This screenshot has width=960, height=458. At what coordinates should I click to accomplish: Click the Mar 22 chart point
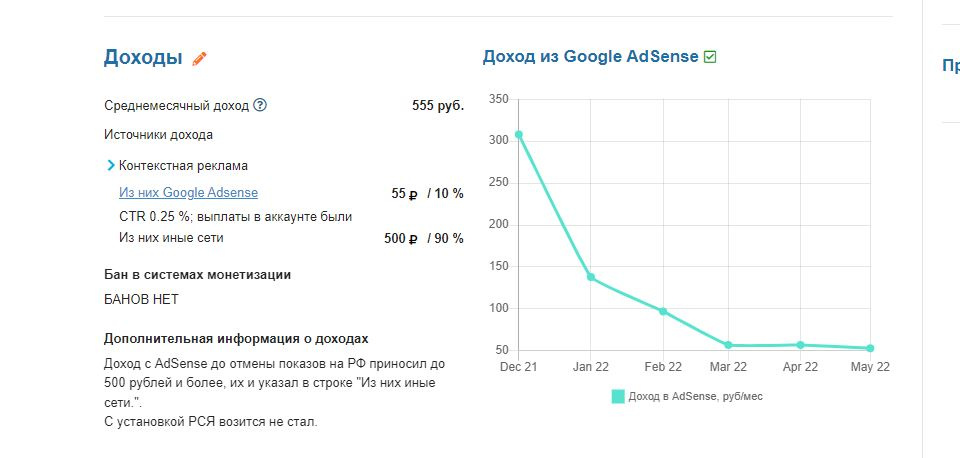click(729, 346)
